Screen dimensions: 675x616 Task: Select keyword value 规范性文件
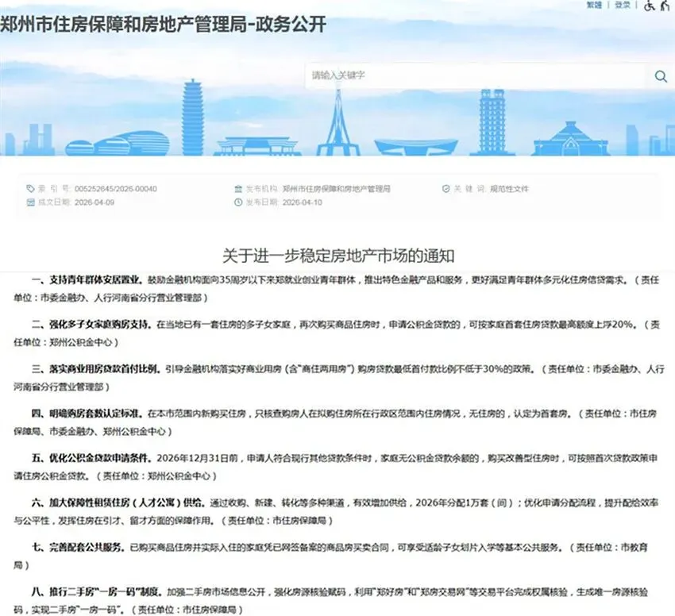[509, 189]
